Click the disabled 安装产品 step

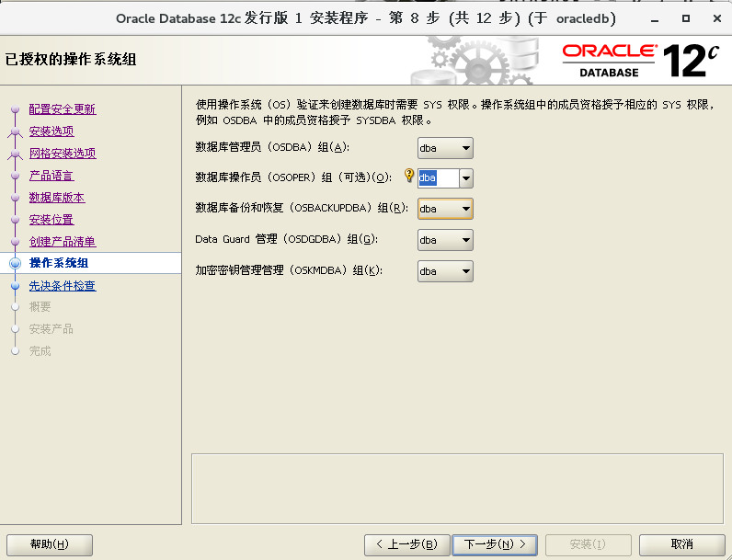[51, 329]
